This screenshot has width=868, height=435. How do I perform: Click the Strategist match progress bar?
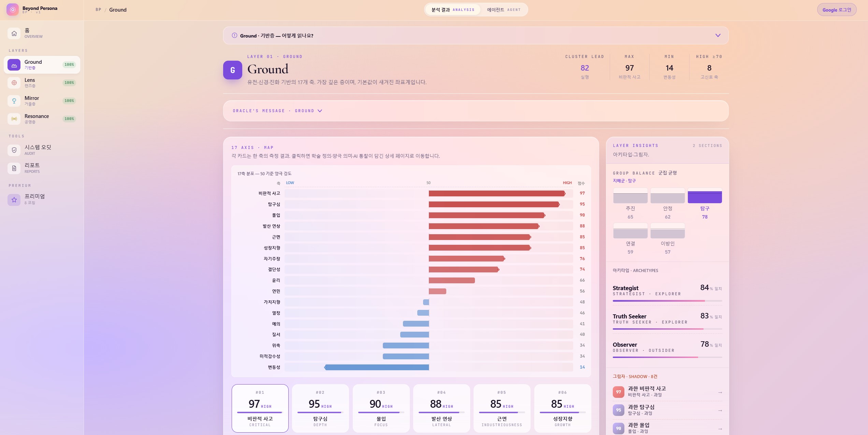[x=667, y=301]
